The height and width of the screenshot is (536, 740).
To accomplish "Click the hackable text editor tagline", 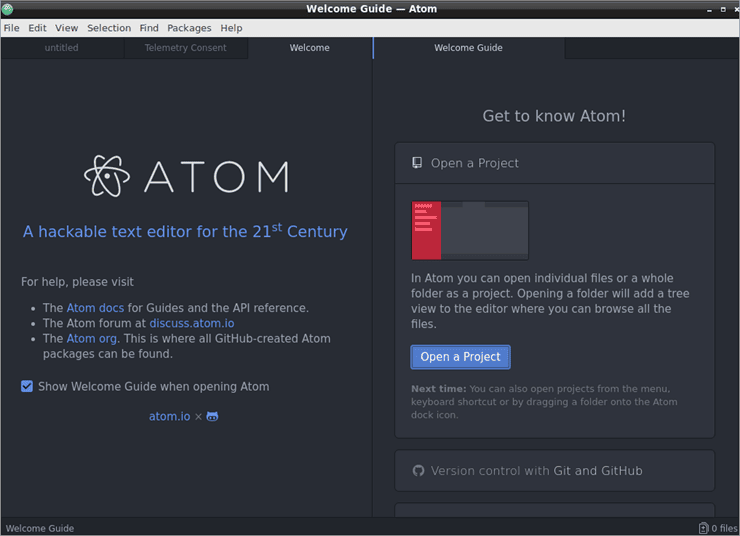I will click(x=185, y=231).
